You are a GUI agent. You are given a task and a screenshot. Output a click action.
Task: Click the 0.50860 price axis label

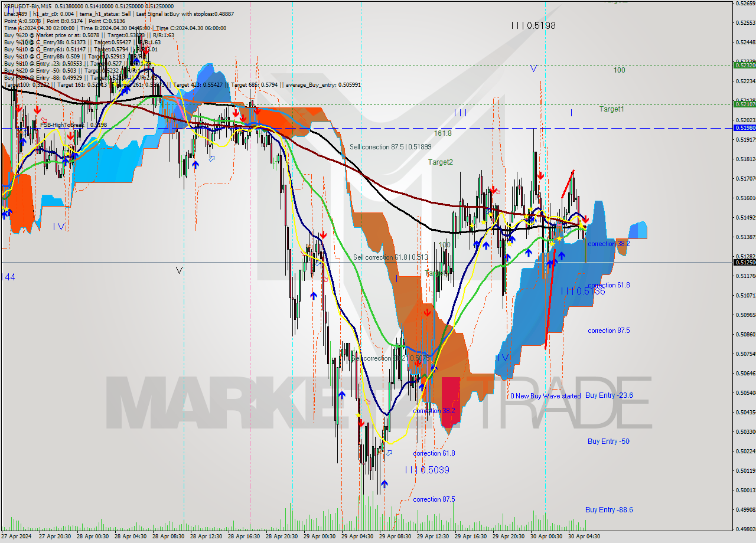pos(745,334)
